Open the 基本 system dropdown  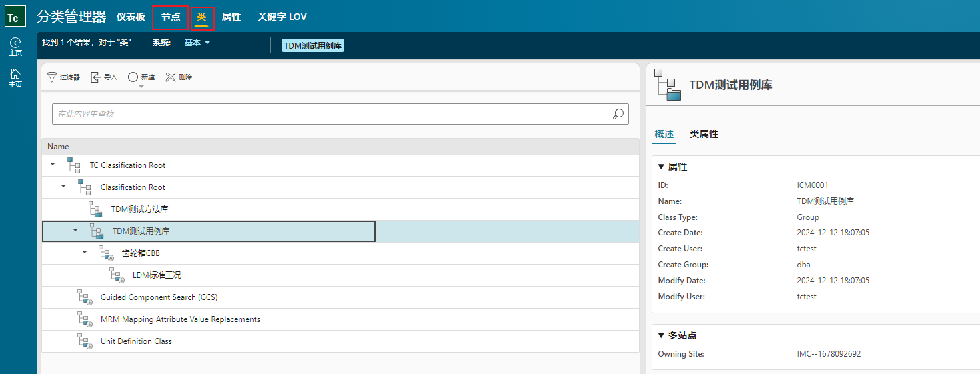point(197,42)
